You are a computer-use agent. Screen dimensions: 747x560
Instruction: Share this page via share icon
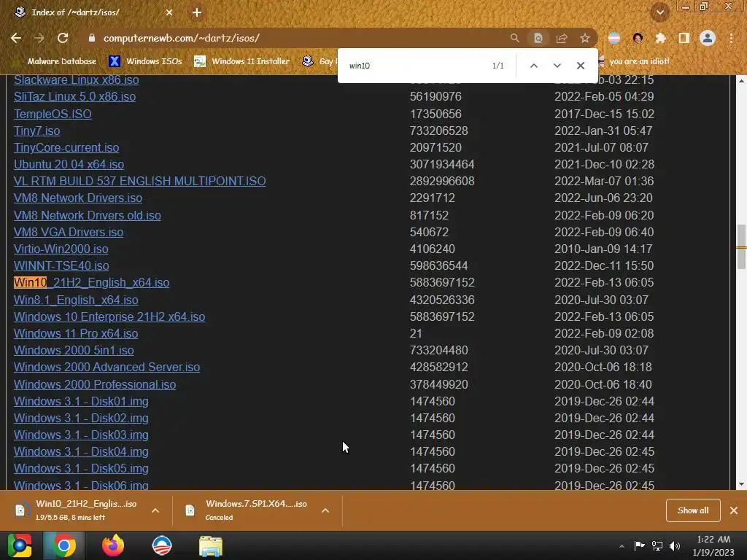click(x=562, y=38)
